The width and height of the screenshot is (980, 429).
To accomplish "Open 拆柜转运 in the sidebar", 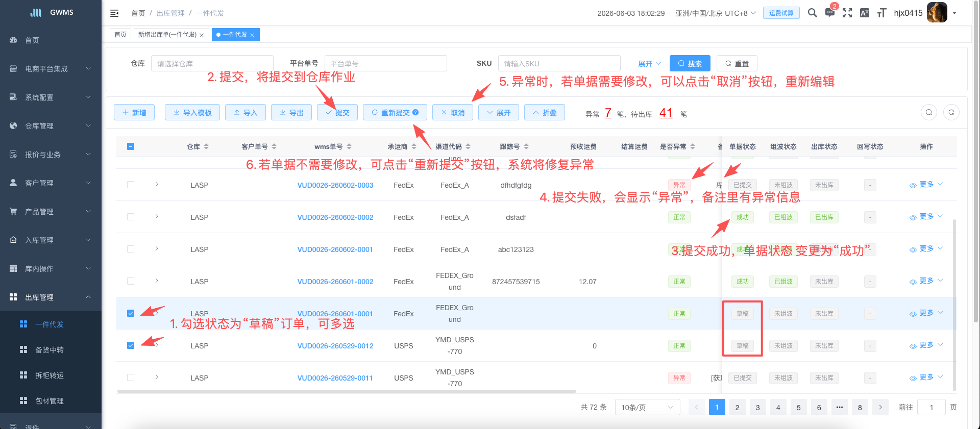I will [x=51, y=375].
